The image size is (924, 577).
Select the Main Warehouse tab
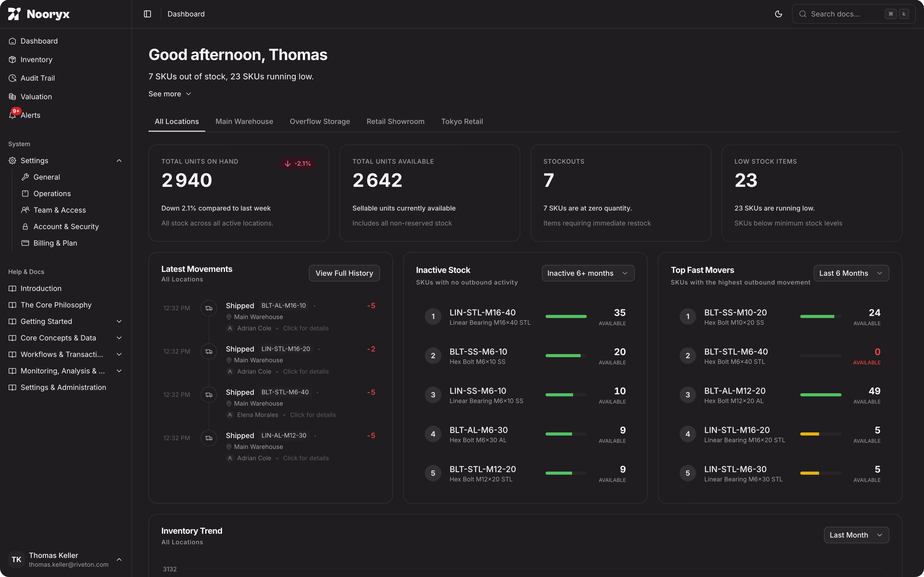pyautogui.click(x=244, y=121)
